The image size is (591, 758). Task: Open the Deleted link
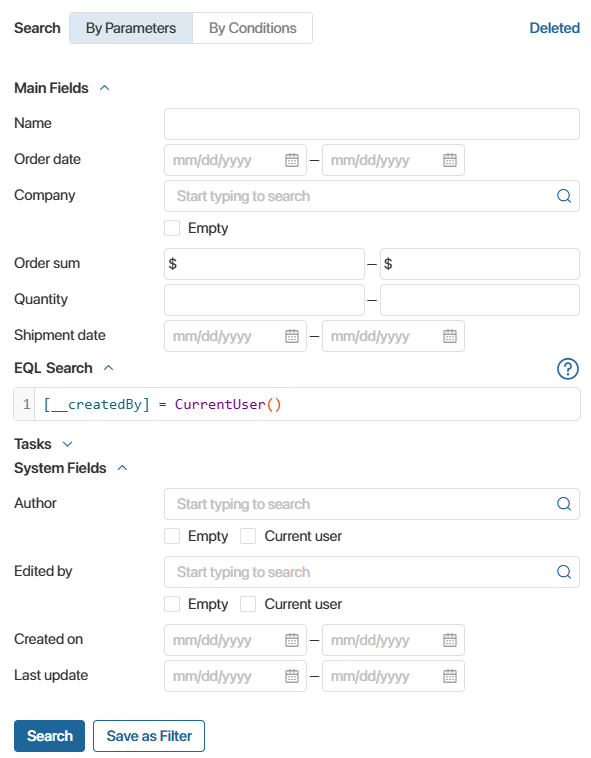click(554, 28)
